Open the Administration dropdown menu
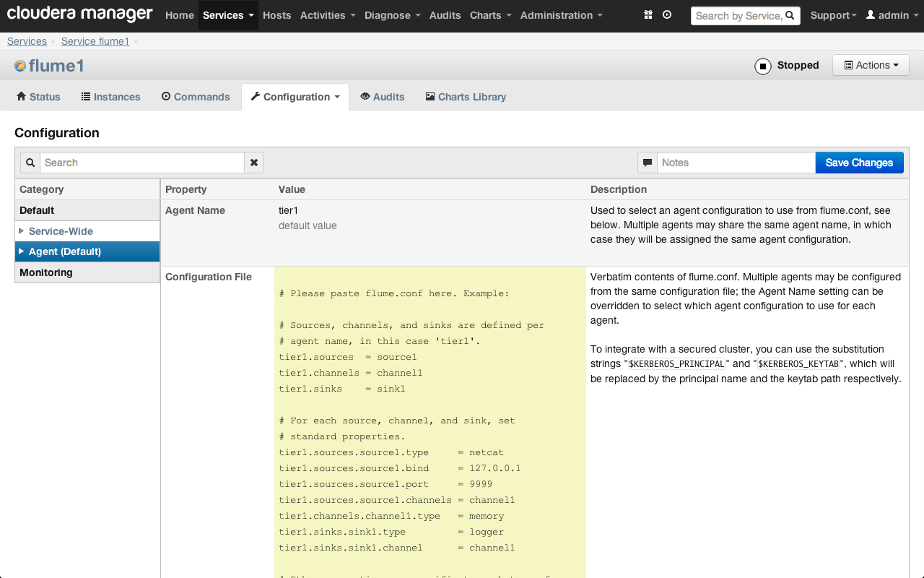Viewport: 924px width, 578px height. point(562,15)
